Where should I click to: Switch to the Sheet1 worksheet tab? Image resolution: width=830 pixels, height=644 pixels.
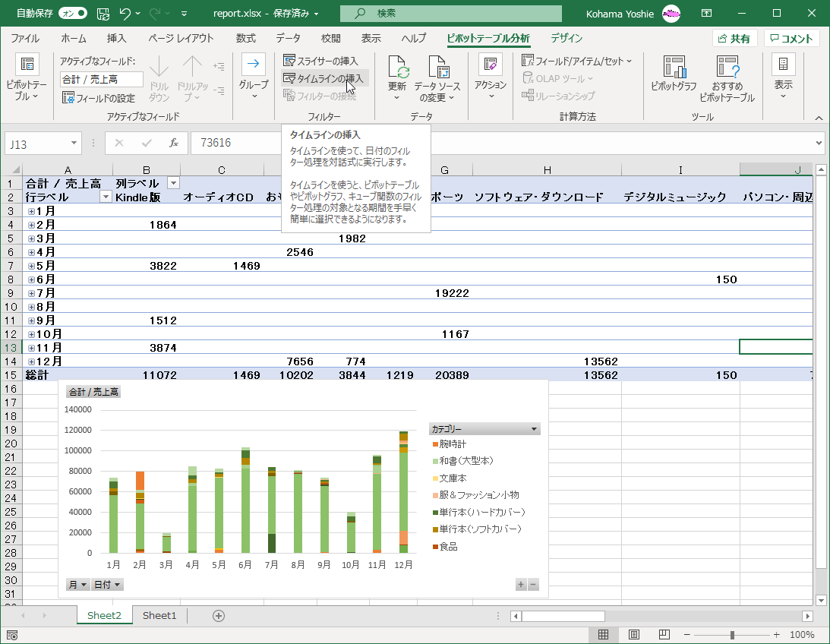(159, 615)
